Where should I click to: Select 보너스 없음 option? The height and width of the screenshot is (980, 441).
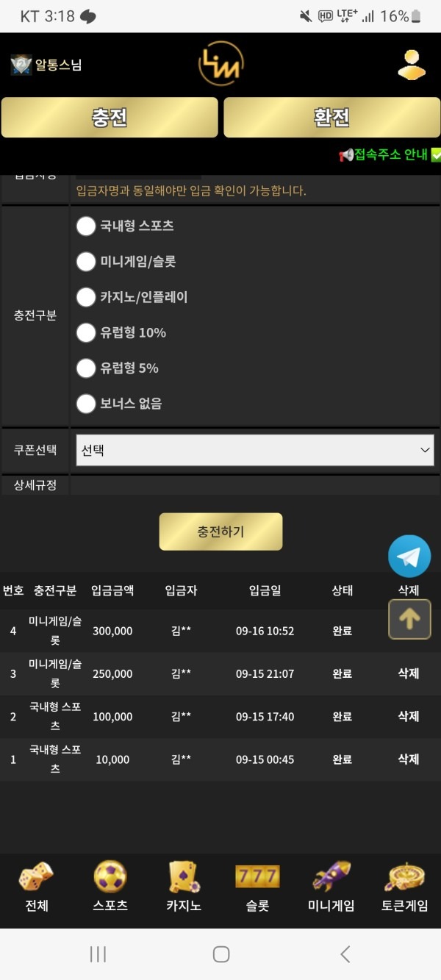86,403
